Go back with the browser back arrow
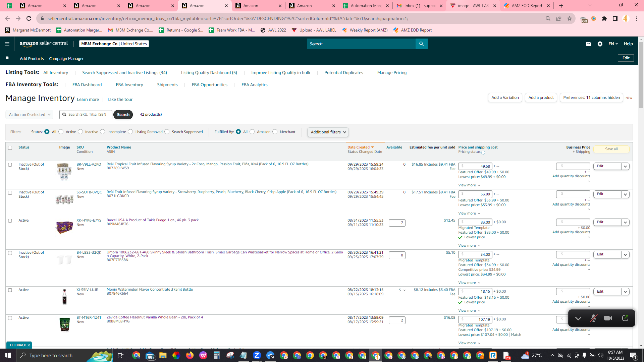This screenshot has width=644, height=362. pos(7,18)
